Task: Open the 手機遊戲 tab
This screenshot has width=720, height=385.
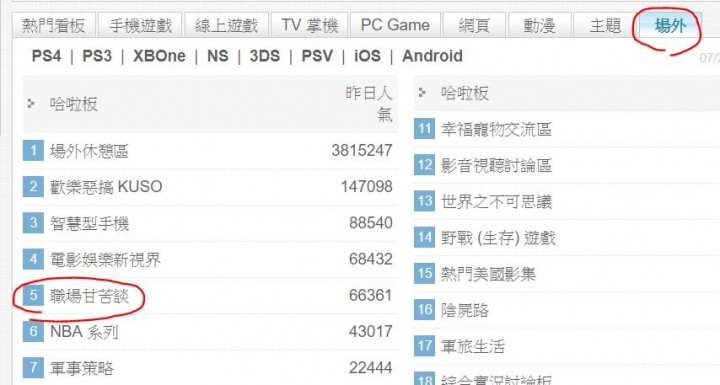Action: point(140,25)
